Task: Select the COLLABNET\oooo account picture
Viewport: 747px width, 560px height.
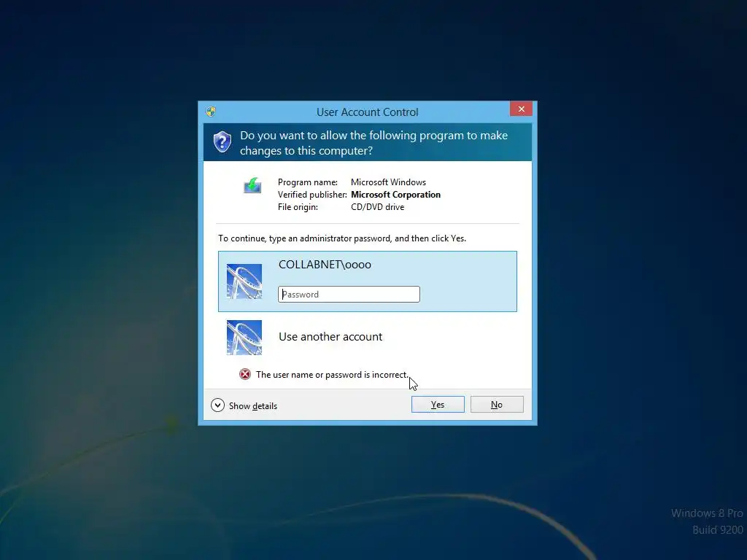Action: pos(244,281)
